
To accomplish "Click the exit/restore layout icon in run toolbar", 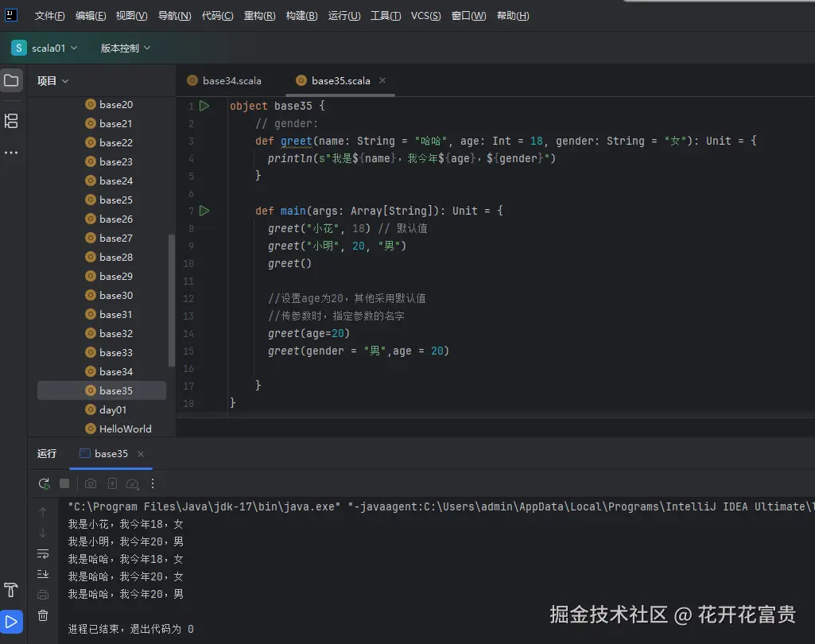I will 112,484.
